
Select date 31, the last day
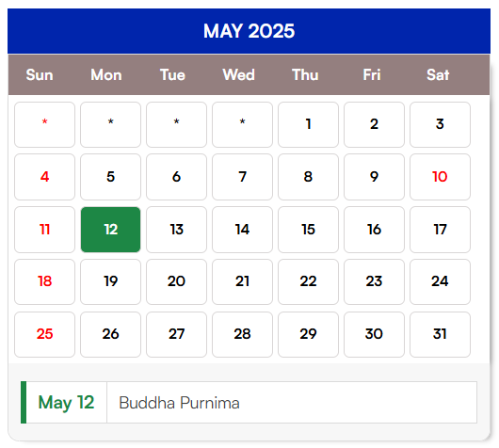440,334
